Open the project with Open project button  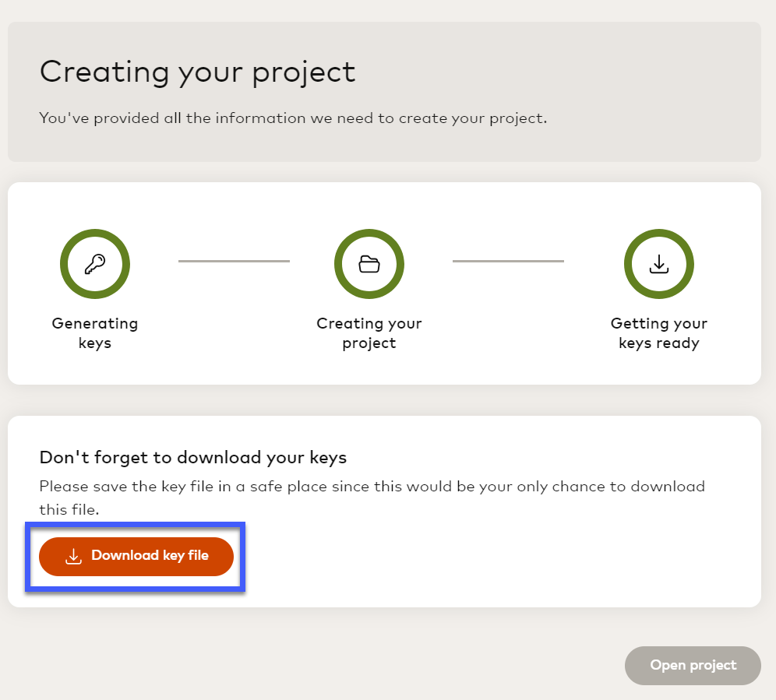(x=693, y=665)
